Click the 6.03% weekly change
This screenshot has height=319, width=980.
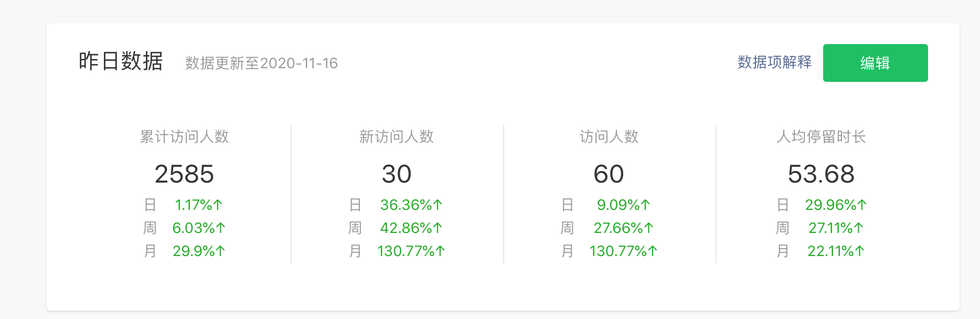(199, 228)
